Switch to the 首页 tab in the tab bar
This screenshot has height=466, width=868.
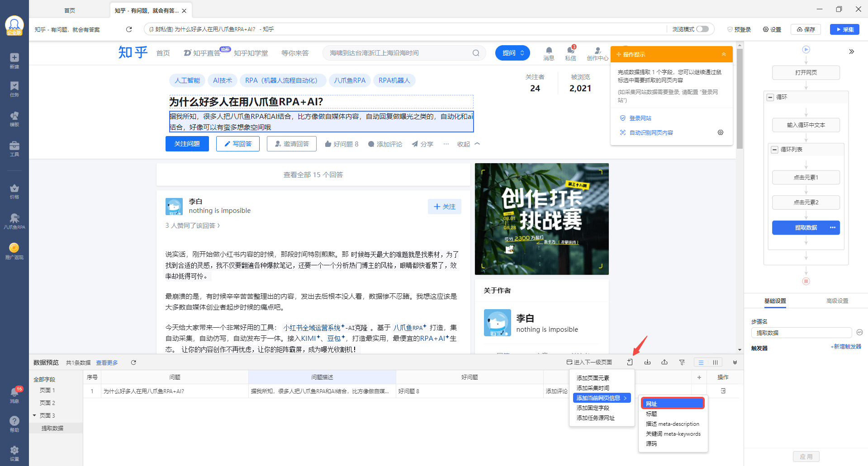coord(70,10)
